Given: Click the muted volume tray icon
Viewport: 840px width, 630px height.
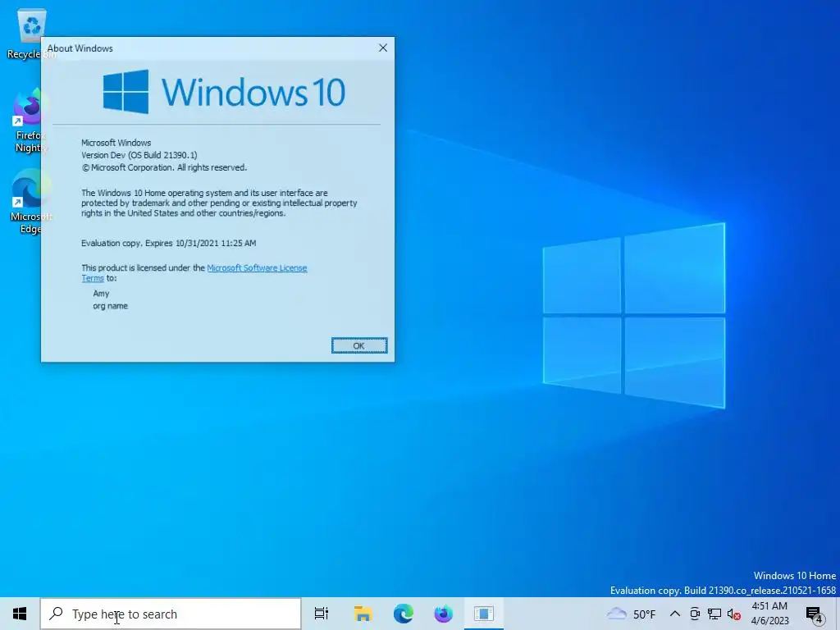Looking at the screenshot, I should pyautogui.click(x=734, y=614).
